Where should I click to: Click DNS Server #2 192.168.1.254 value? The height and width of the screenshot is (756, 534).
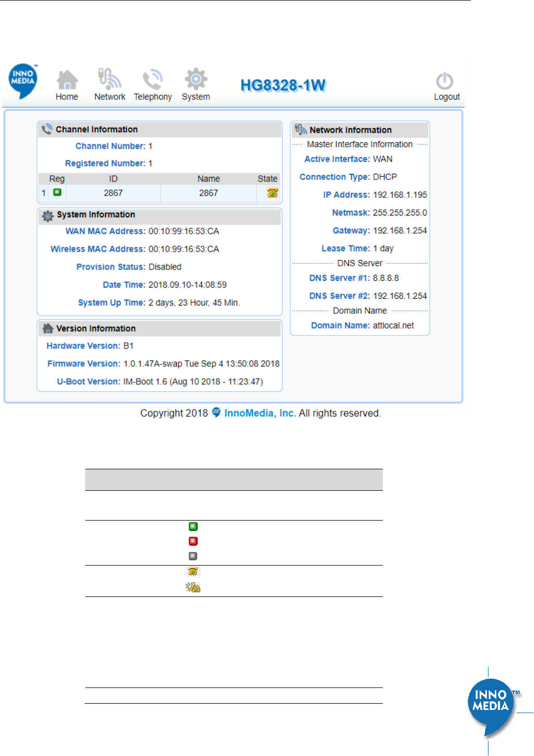tap(400, 296)
